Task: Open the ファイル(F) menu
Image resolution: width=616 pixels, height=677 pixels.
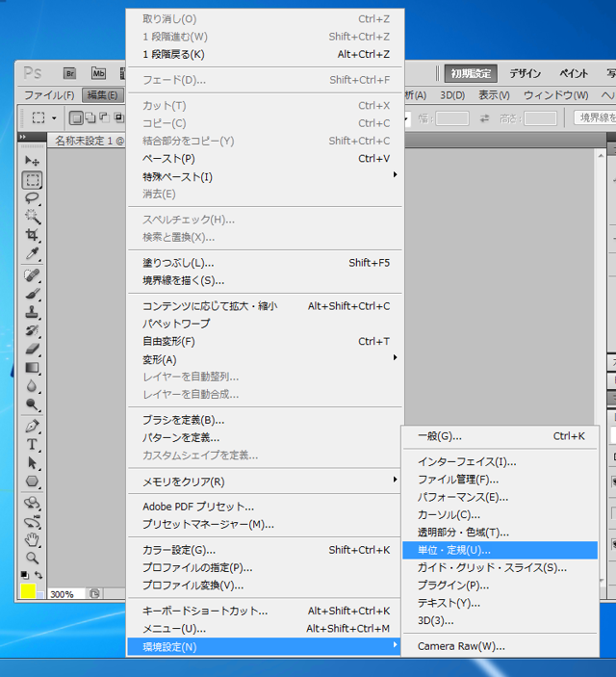Action: (x=49, y=95)
